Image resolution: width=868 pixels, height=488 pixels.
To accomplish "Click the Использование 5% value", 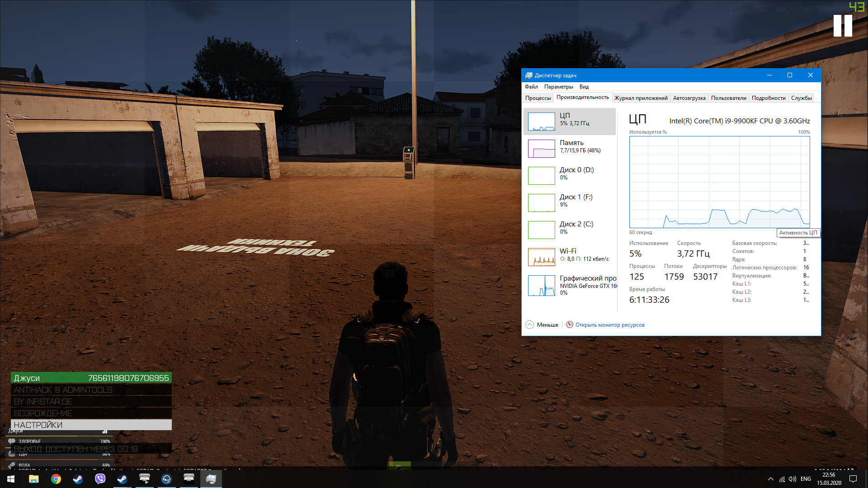I will coord(635,254).
